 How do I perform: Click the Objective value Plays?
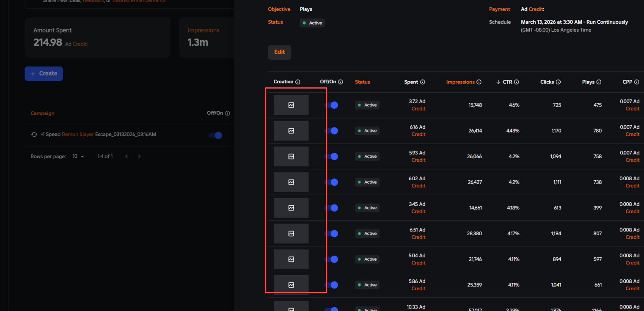pos(306,9)
